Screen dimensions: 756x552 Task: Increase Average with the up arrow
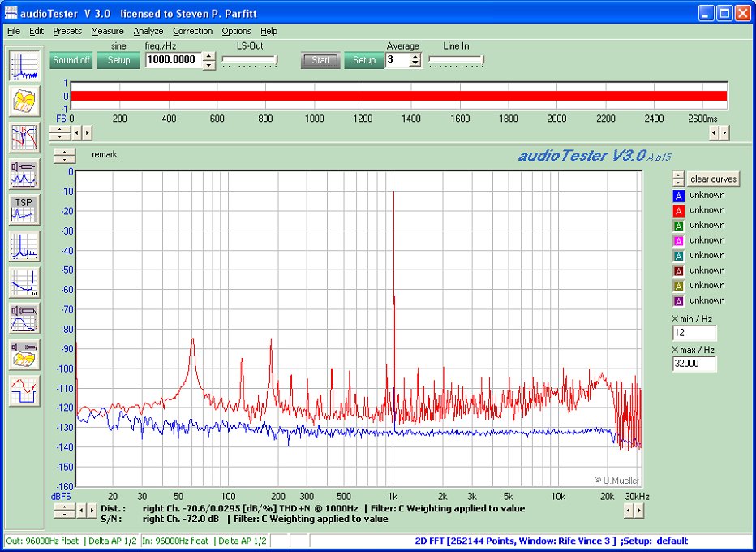(415, 56)
